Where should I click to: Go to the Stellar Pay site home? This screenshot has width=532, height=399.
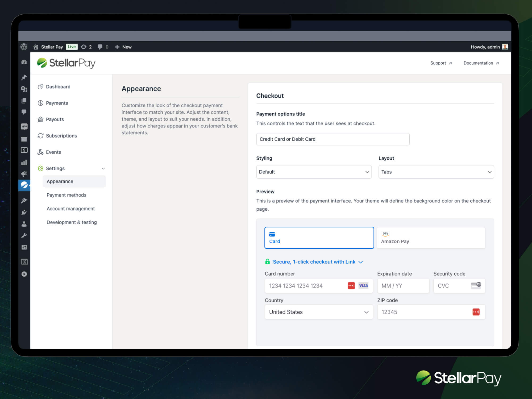click(36, 47)
